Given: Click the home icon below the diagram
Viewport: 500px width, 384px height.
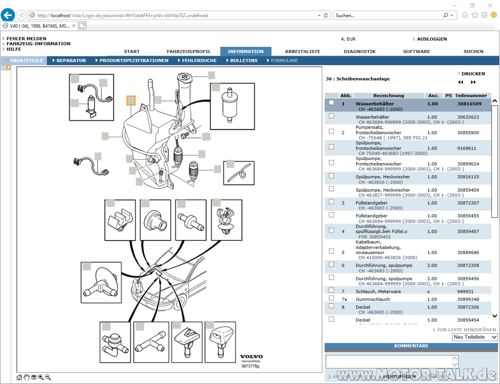Looking at the screenshot, I should (x=19, y=377).
